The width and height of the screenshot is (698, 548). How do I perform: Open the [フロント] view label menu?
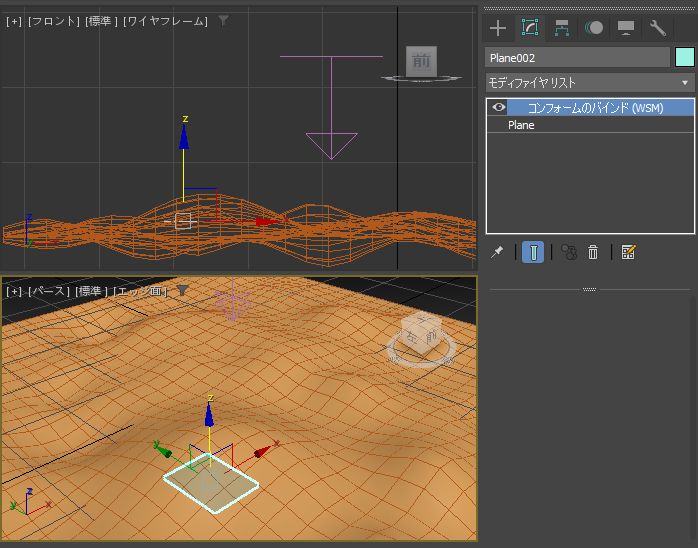pos(54,21)
